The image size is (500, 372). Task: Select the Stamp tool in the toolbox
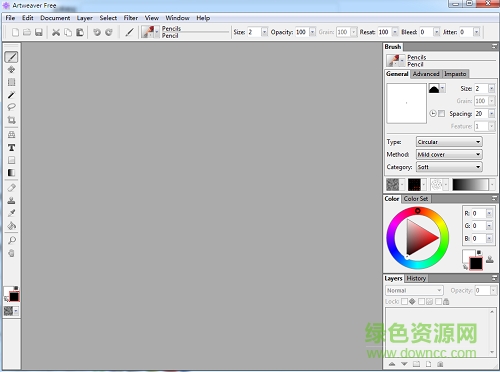point(11,200)
